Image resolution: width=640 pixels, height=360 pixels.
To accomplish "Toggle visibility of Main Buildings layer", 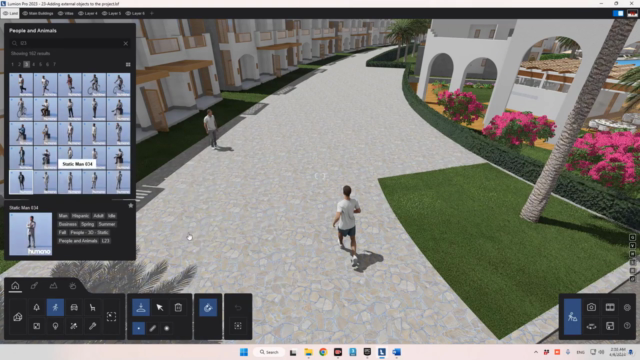I will (x=25, y=13).
